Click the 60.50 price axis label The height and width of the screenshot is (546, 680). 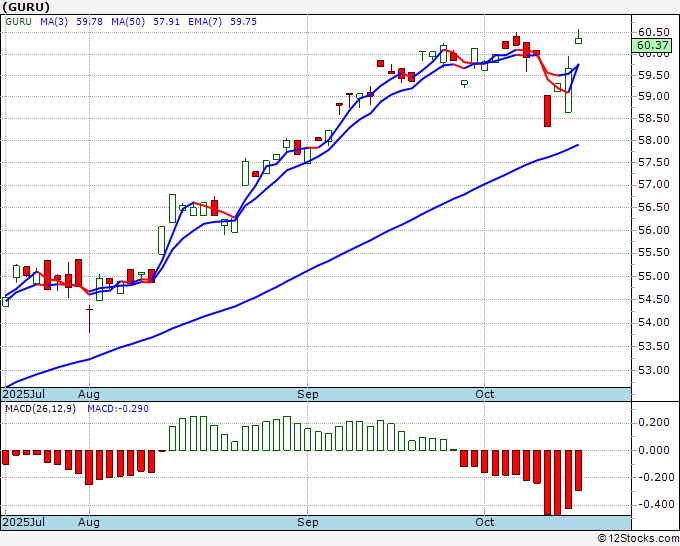[x=654, y=33]
